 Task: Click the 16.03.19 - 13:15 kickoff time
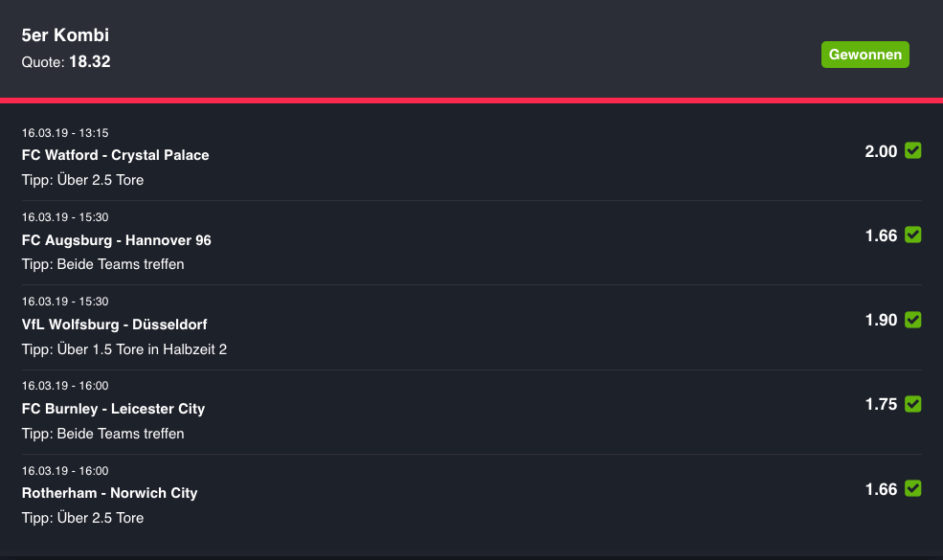(x=65, y=133)
